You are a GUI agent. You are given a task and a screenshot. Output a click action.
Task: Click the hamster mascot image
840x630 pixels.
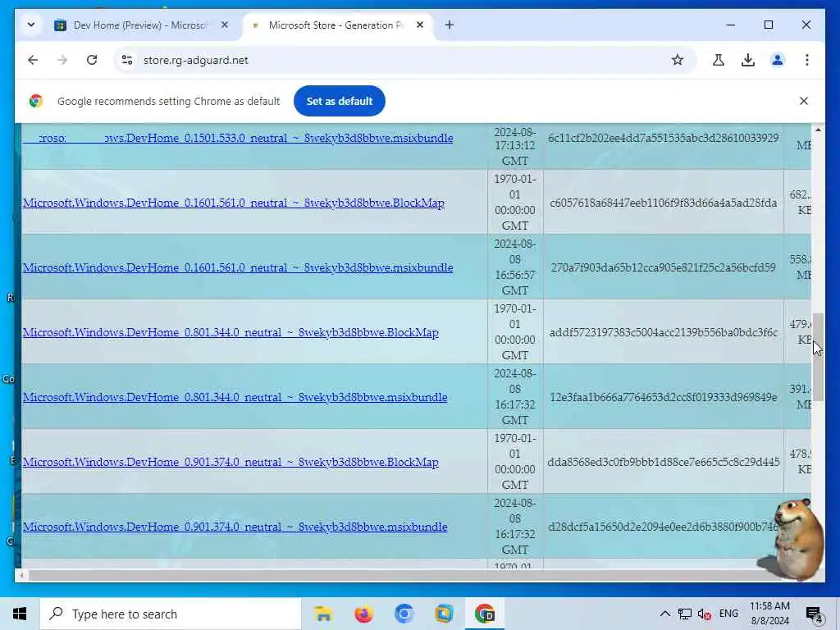pos(791,540)
